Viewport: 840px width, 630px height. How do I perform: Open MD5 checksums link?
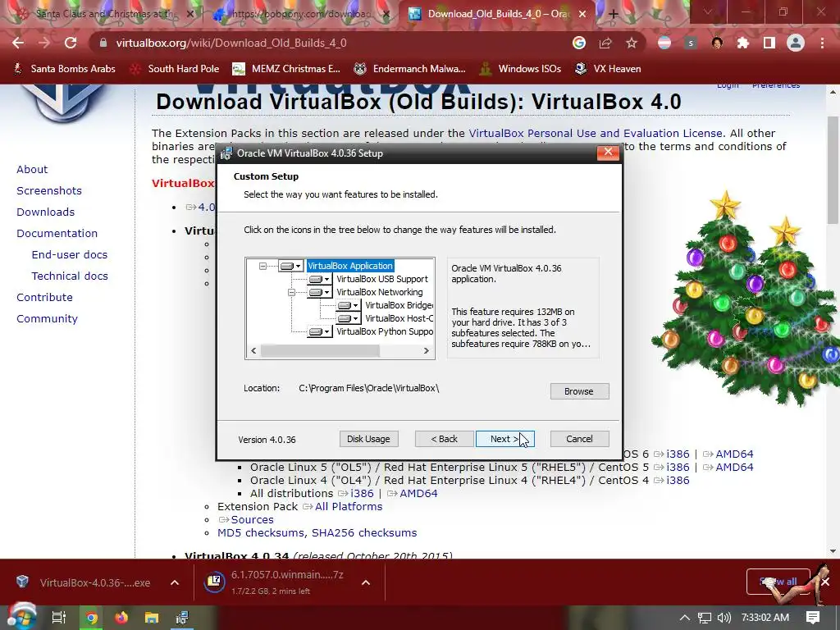262,532
